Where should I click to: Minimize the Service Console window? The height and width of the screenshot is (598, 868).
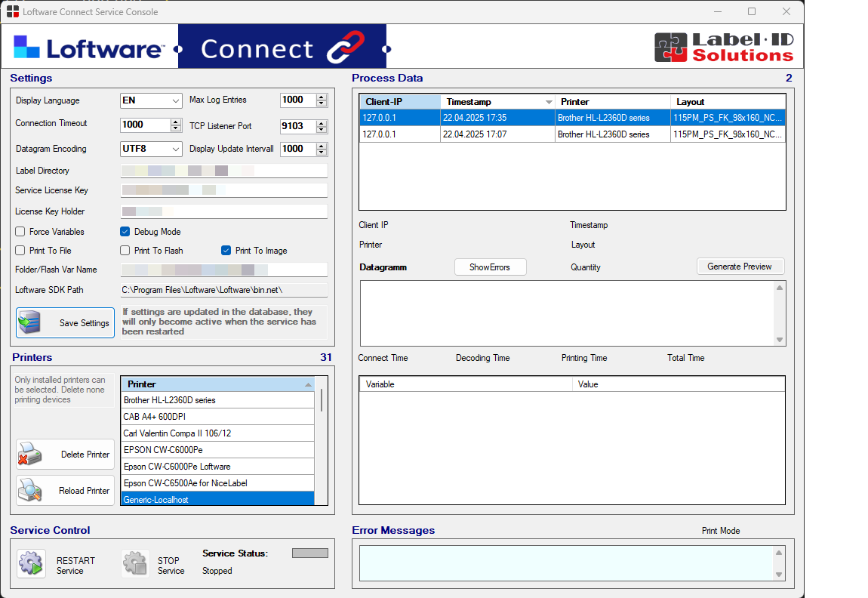coord(718,11)
